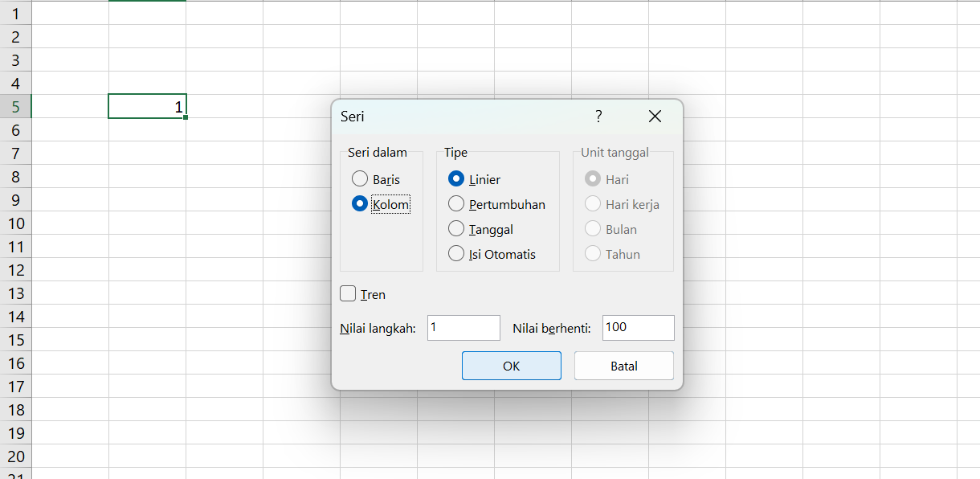The height and width of the screenshot is (479, 980).
Task: Click the Nilai langkah input field
Action: coord(463,328)
